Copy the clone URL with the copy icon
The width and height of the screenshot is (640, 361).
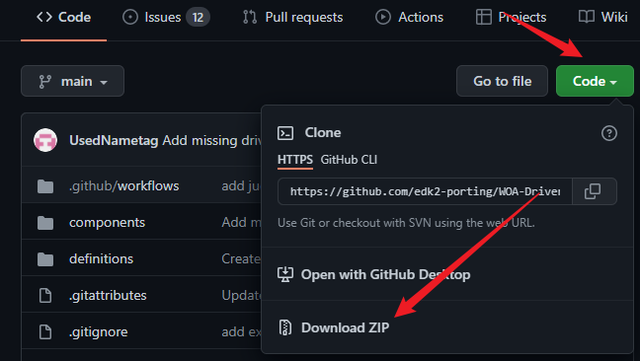click(594, 191)
